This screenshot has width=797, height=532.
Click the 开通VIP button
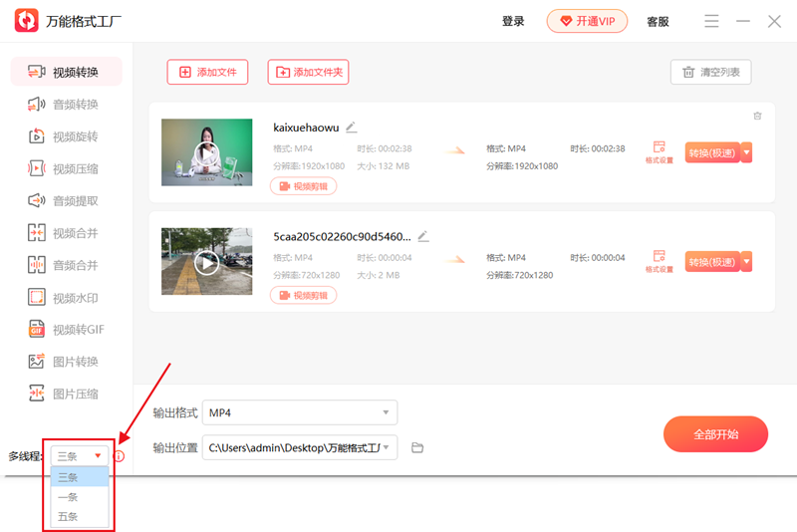[587, 21]
